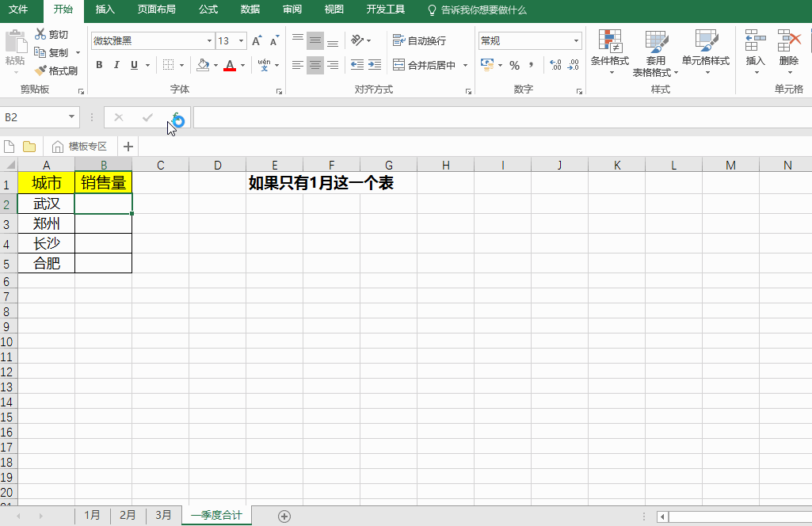This screenshot has height=526, width=812.
Task: Click the increase indent icon
Action: (x=376, y=65)
